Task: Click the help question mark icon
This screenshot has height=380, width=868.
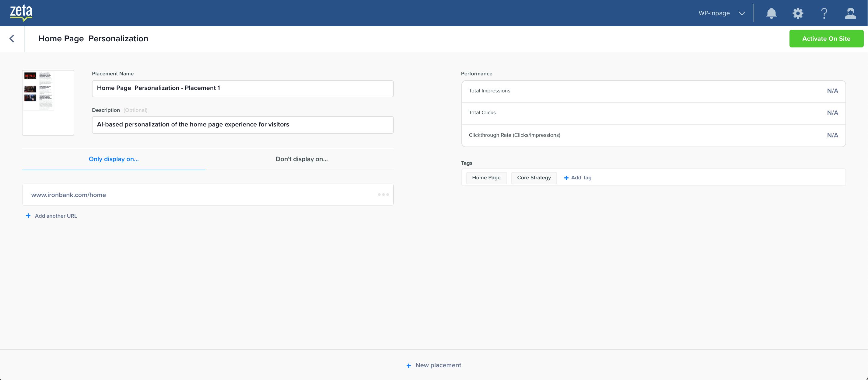Action: pos(824,13)
